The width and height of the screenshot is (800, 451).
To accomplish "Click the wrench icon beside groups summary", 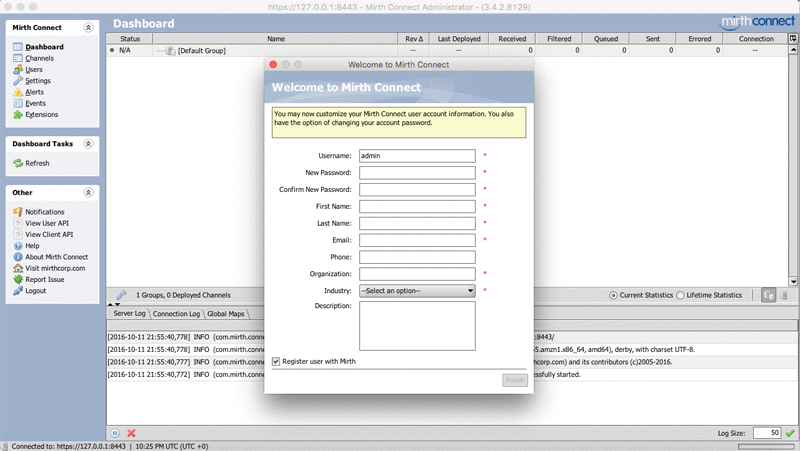I will [121, 295].
